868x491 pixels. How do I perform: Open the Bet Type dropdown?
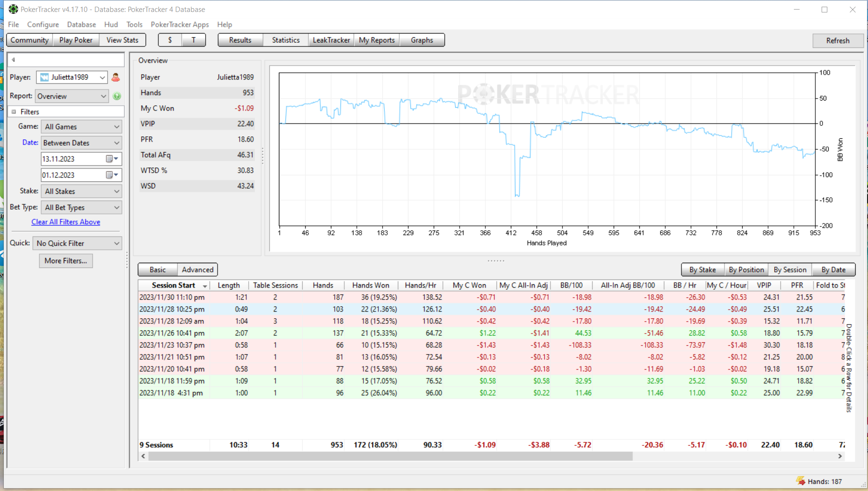tap(81, 207)
